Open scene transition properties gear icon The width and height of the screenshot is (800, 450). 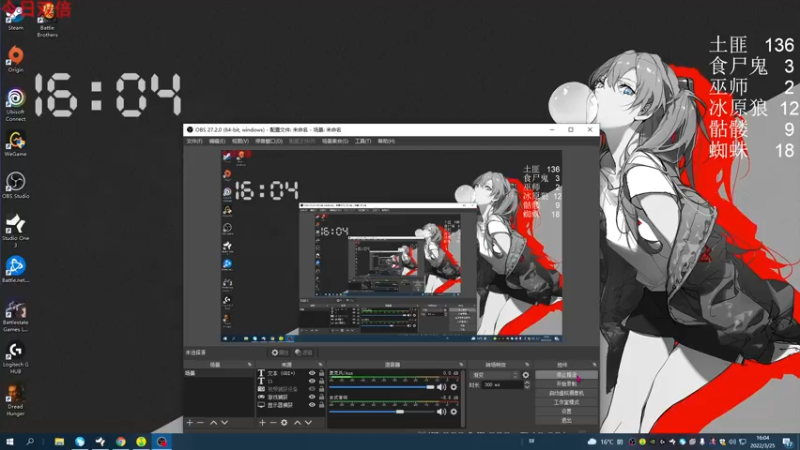tap(526, 375)
